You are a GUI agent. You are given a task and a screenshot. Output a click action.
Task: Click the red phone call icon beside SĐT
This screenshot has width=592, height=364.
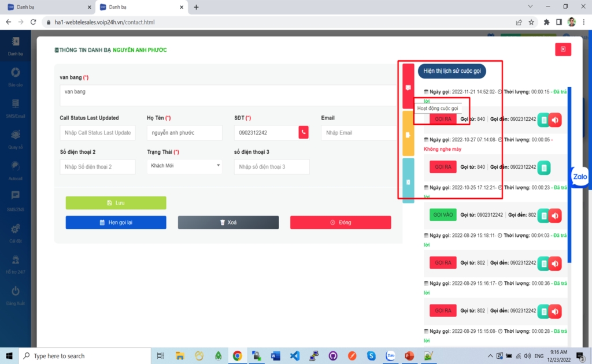click(304, 132)
